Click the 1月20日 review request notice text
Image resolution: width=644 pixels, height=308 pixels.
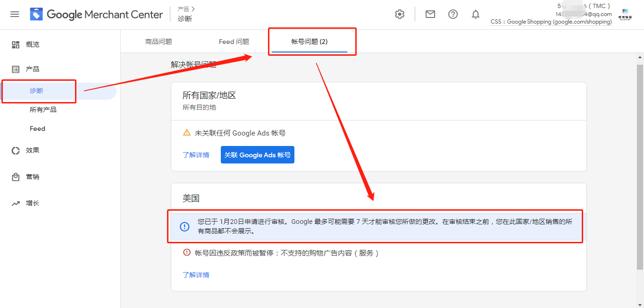pyautogui.click(x=385, y=226)
